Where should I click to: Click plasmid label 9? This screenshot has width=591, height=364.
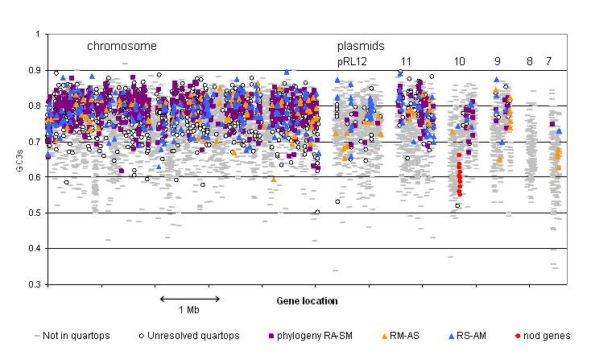click(498, 61)
